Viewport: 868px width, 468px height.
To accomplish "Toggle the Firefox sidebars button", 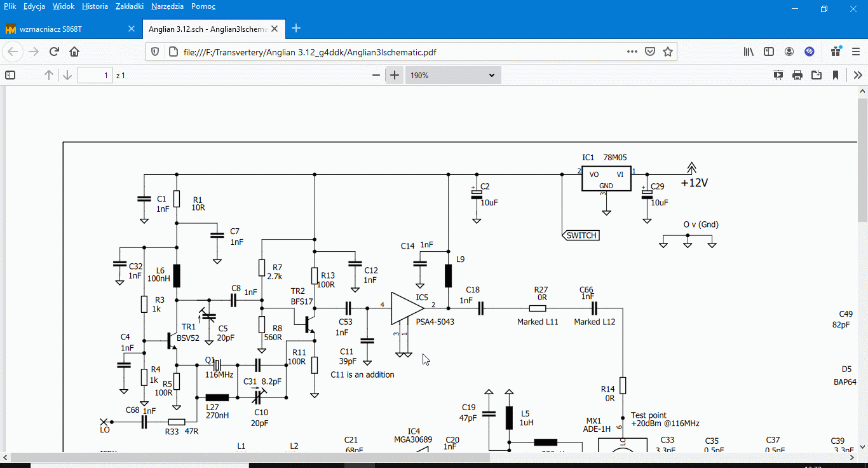I will tap(769, 52).
